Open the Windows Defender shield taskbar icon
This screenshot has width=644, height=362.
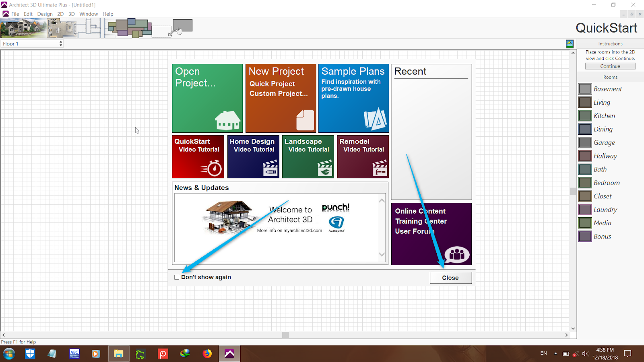click(x=30, y=354)
